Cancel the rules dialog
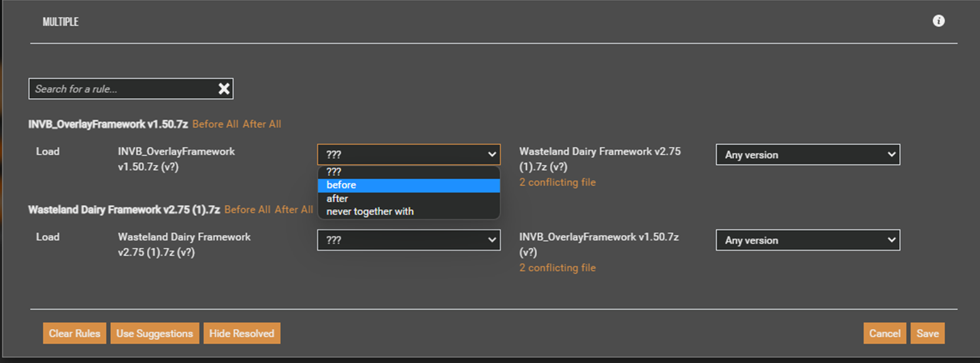Screen dimensions: 980x363 [x=885, y=334]
